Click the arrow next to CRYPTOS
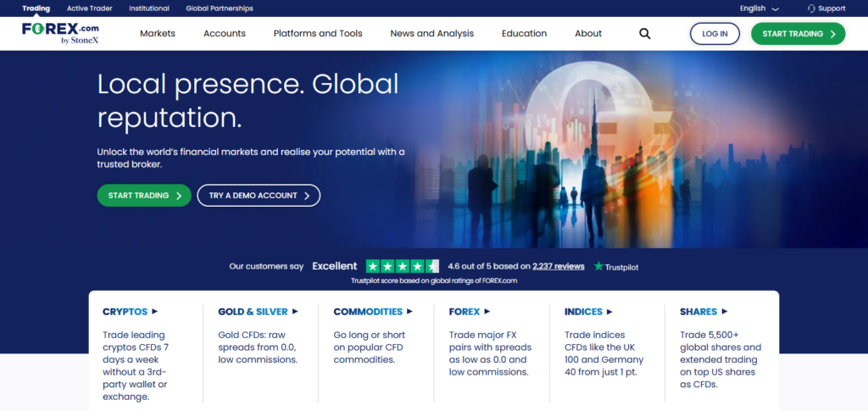The width and height of the screenshot is (868, 411). (155, 312)
